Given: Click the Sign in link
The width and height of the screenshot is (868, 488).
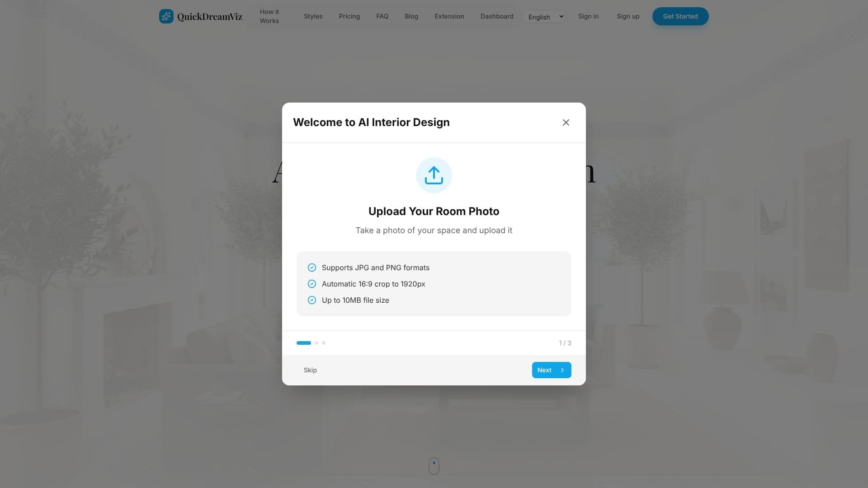Looking at the screenshot, I should [588, 16].
